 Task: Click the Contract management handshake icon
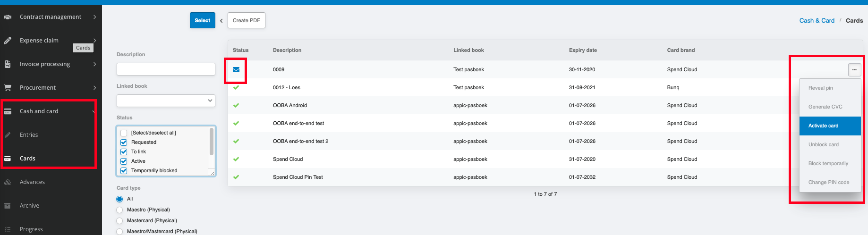pyautogui.click(x=8, y=17)
